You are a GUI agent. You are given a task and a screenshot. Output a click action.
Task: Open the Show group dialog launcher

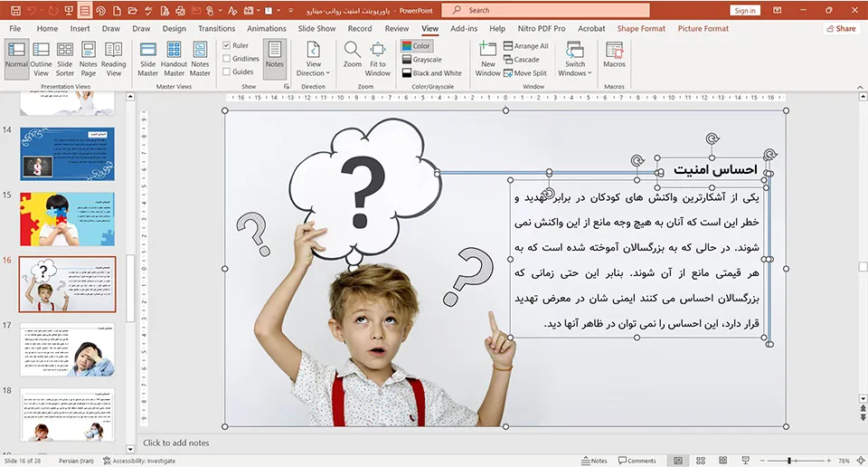click(287, 86)
